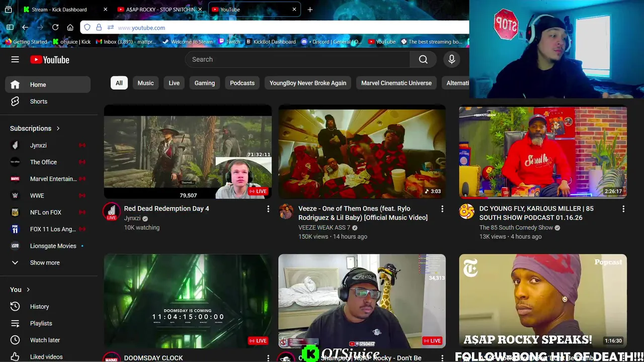The width and height of the screenshot is (644, 362).
Task: Go back in browser
Action: 25,27
